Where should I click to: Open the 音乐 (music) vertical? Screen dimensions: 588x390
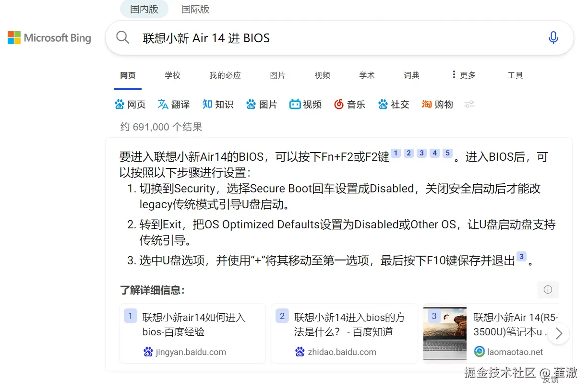pos(349,104)
